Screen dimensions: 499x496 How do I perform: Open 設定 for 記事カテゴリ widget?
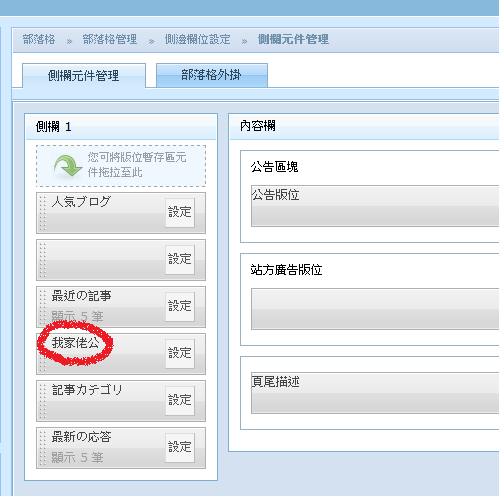pyautogui.click(x=180, y=401)
